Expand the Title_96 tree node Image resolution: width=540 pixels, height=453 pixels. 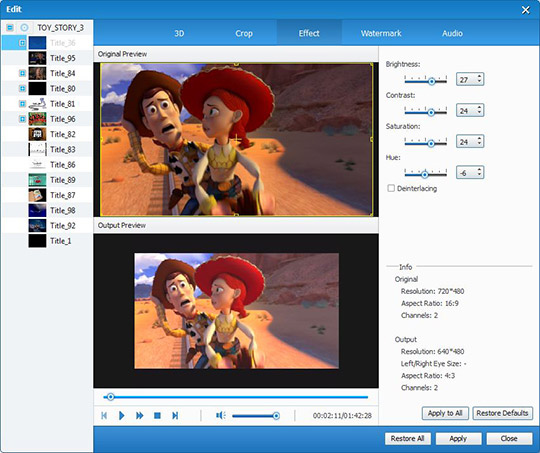(x=22, y=119)
